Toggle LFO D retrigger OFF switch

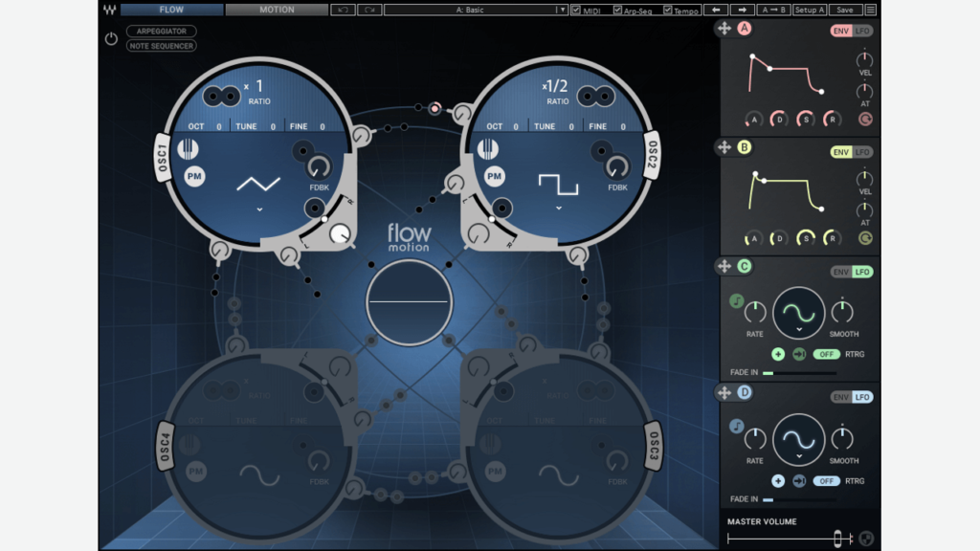click(x=826, y=481)
